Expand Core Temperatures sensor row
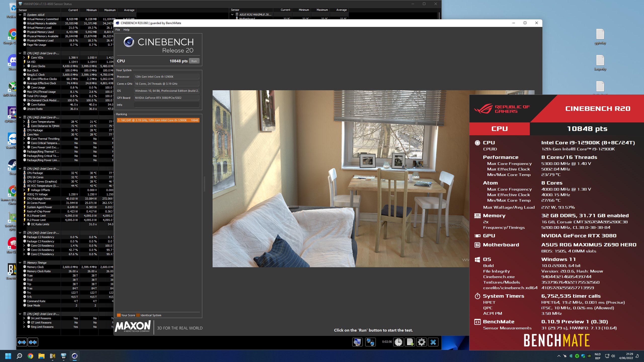Image resolution: width=644 pixels, height=362 pixels. point(24,122)
